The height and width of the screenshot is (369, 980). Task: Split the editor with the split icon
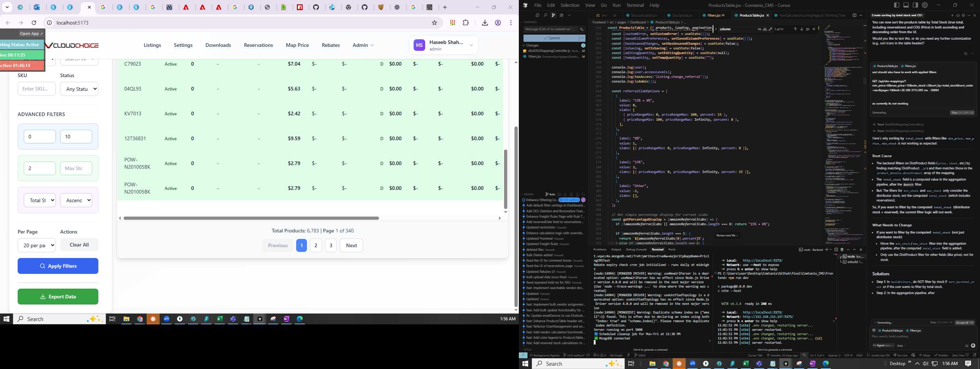click(854, 15)
